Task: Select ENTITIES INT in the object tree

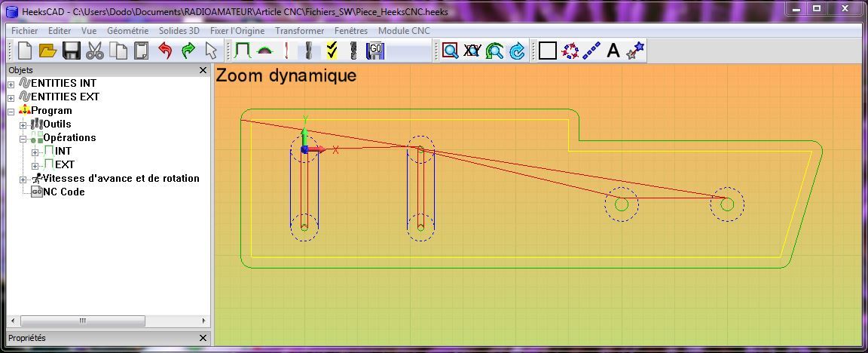Action: coord(63,83)
